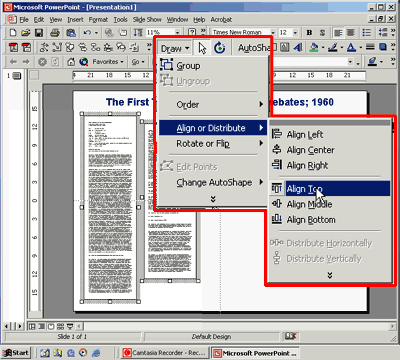This screenshot has width=400, height=360.
Task: Click the Open folder icon
Action: pyautogui.click(x=26, y=33)
